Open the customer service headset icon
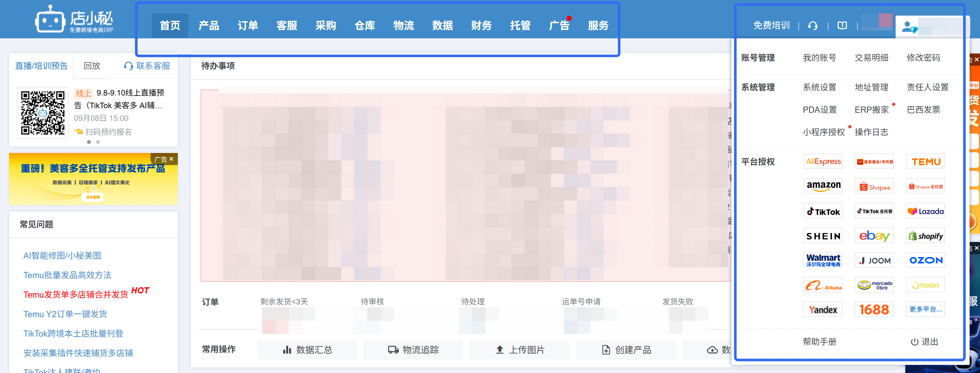Screen dimensions: 980x373 click(813, 26)
